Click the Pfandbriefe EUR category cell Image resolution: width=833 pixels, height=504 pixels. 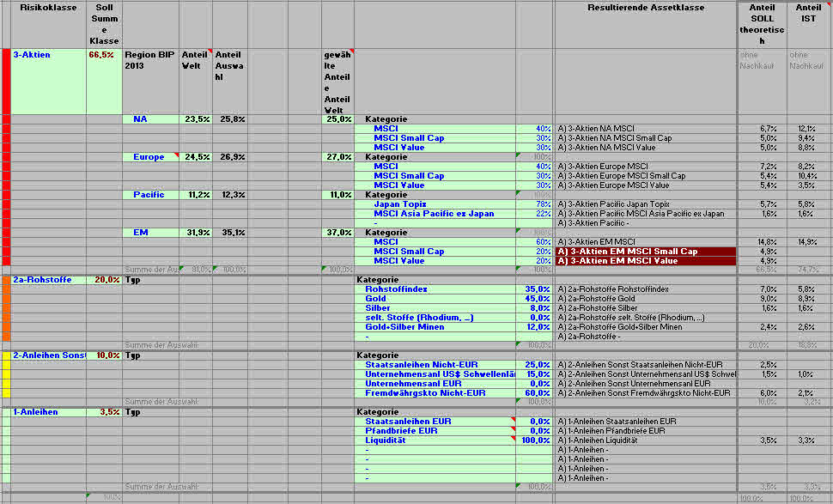(x=435, y=431)
